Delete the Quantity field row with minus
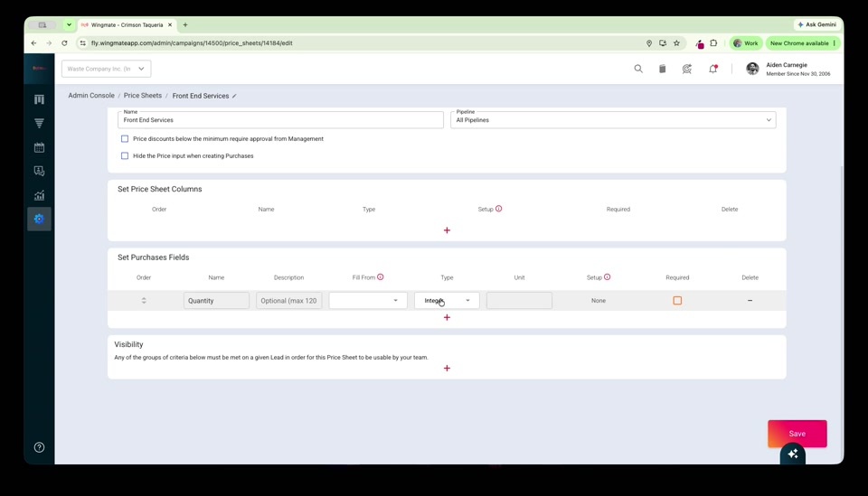Image resolution: width=868 pixels, height=496 pixels. coord(750,300)
